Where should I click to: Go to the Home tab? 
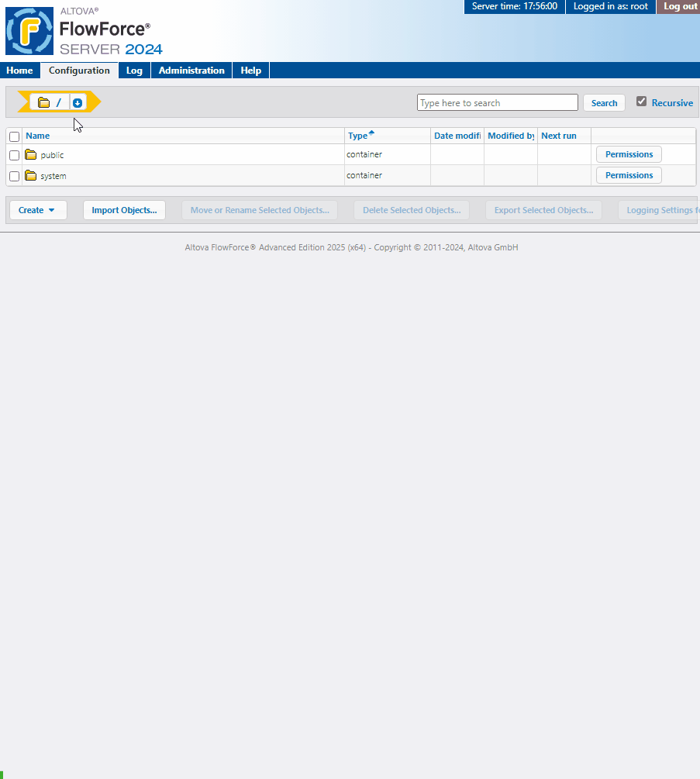[x=20, y=71]
